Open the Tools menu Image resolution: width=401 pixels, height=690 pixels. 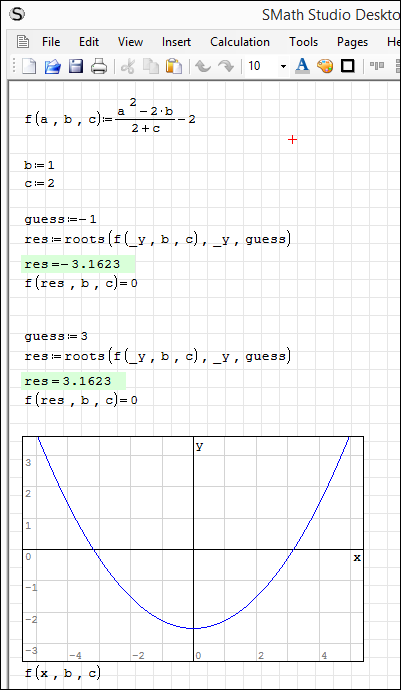pos(303,42)
